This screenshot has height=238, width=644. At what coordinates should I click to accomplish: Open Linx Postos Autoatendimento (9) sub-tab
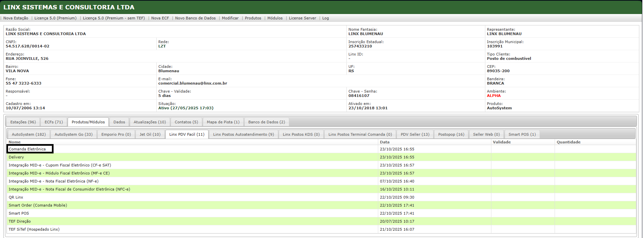[243, 134]
